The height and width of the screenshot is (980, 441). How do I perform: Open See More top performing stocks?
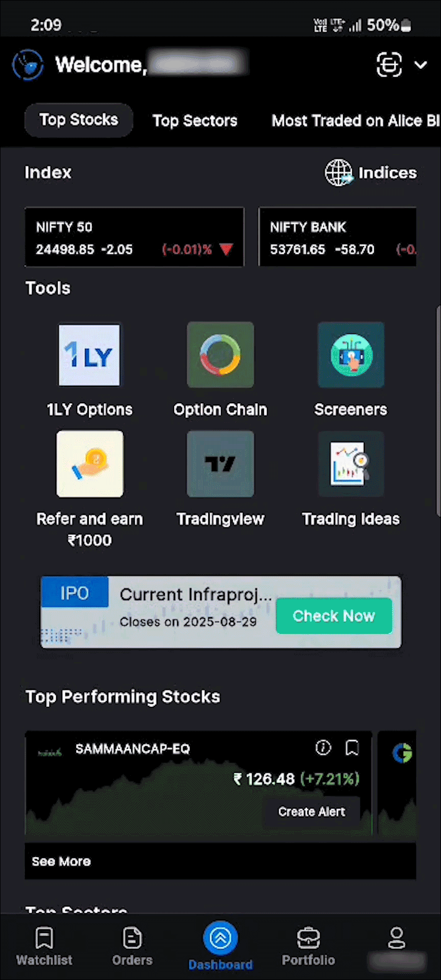[x=61, y=862]
